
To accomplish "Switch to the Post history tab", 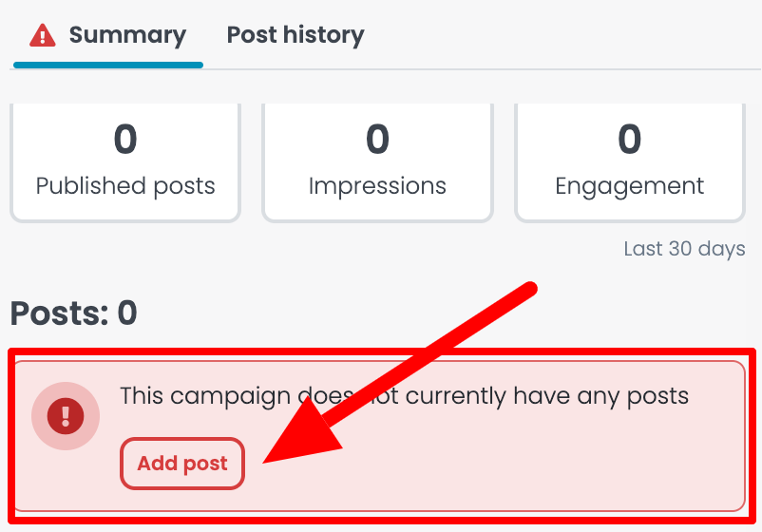I will point(295,35).
